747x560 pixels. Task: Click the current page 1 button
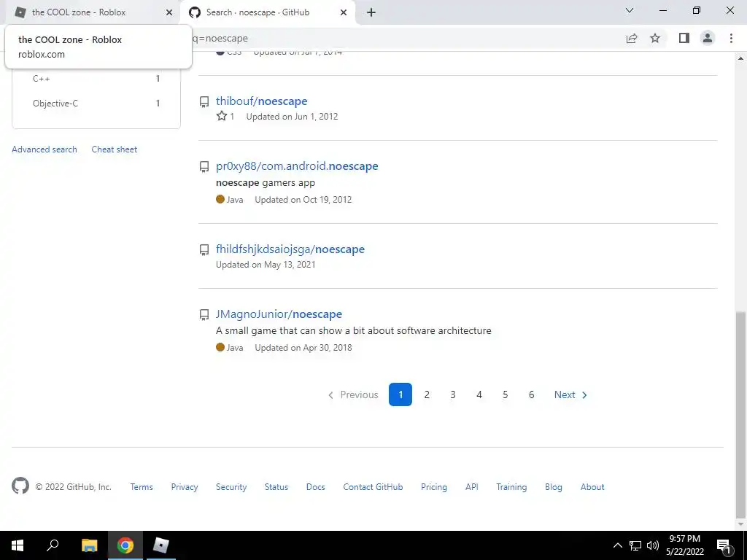(400, 394)
